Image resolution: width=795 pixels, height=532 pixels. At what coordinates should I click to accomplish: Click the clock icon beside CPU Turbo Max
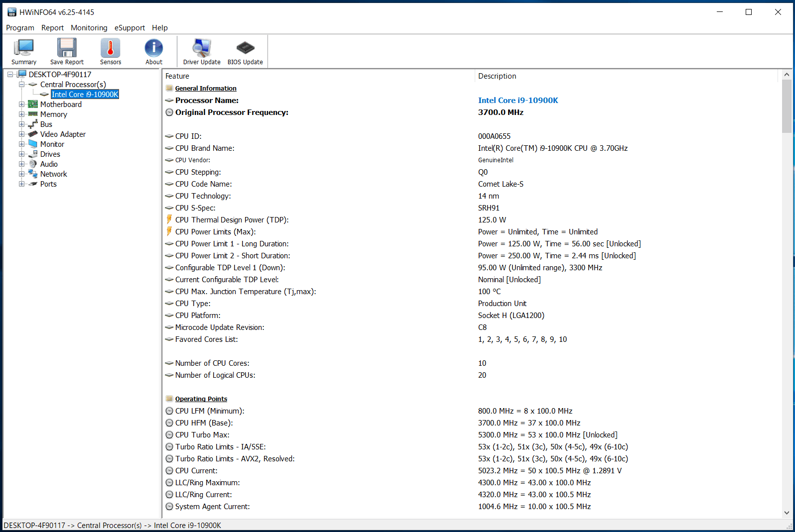(169, 434)
